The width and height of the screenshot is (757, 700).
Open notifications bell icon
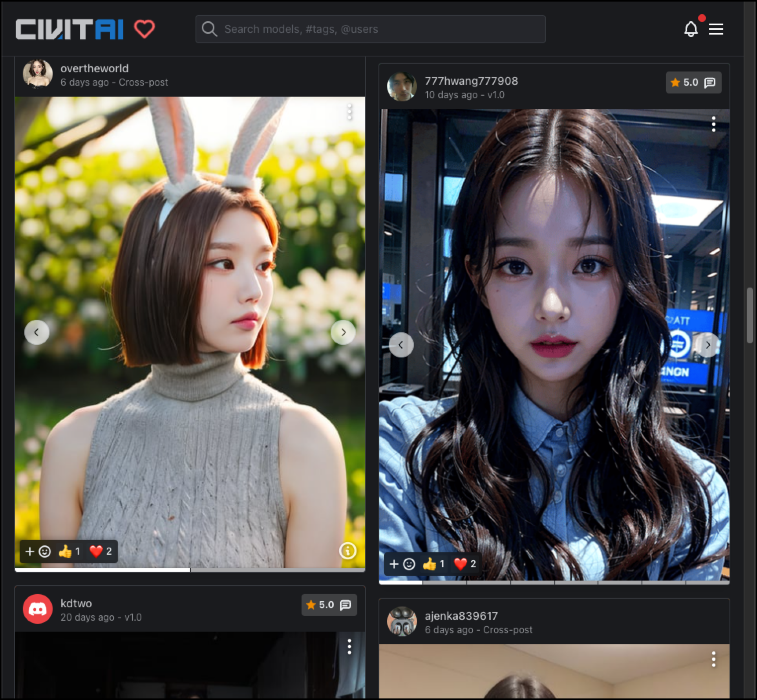point(691,29)
